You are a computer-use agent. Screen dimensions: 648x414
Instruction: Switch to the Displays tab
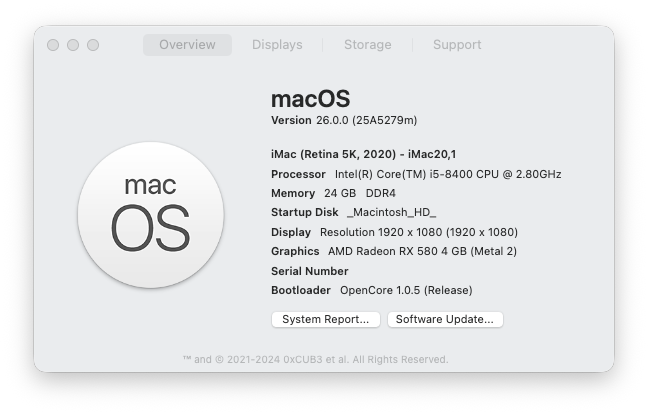tap(277, 45)
